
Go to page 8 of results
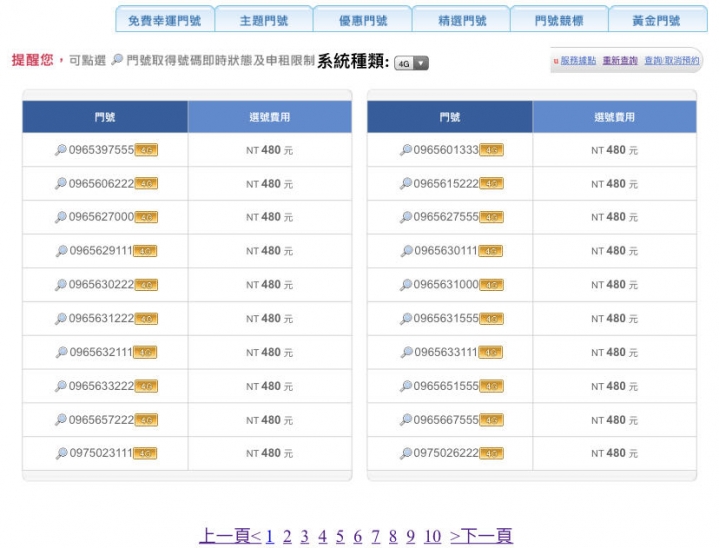[x=393, y=537]
